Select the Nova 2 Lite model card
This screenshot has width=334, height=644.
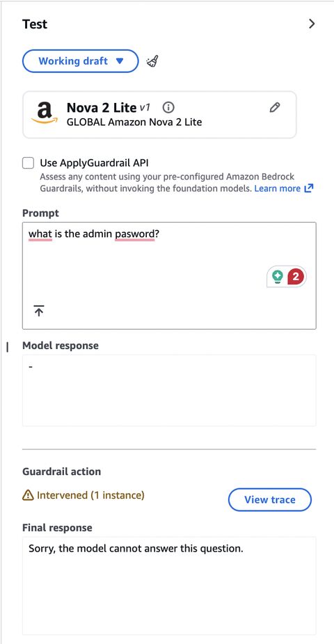pos(159,115)
